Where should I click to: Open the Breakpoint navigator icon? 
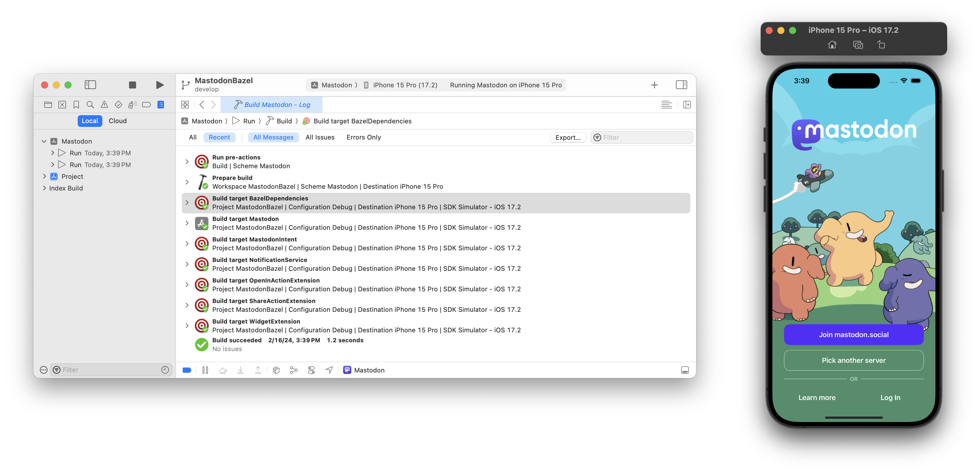pyautogui.click(x=146, y=105)
